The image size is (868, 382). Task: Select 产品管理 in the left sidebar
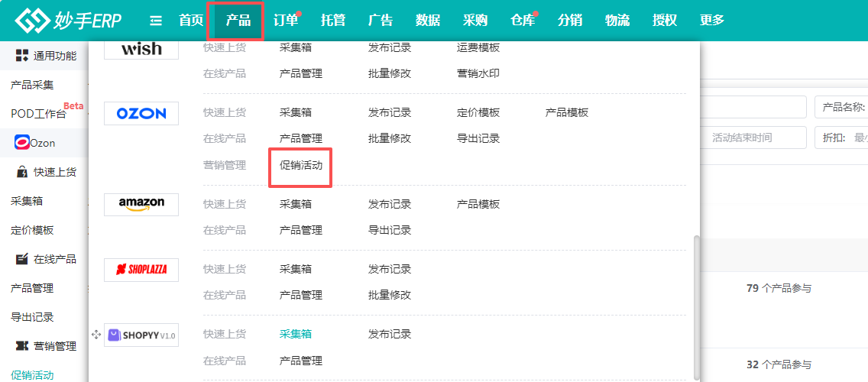click(32, 288)
